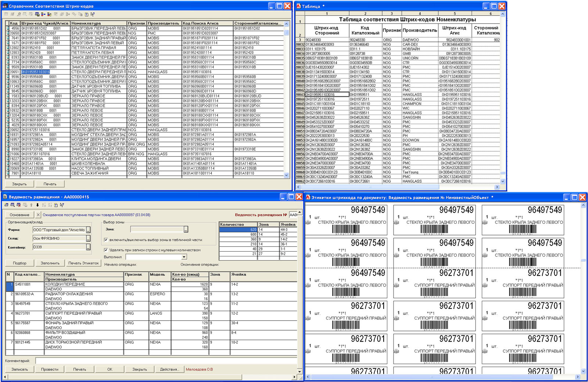The height and width of the screenshot is (382, 588).
Task: Click the sort ascending icon in Ведомость toolbar
Action: [44, 205]
